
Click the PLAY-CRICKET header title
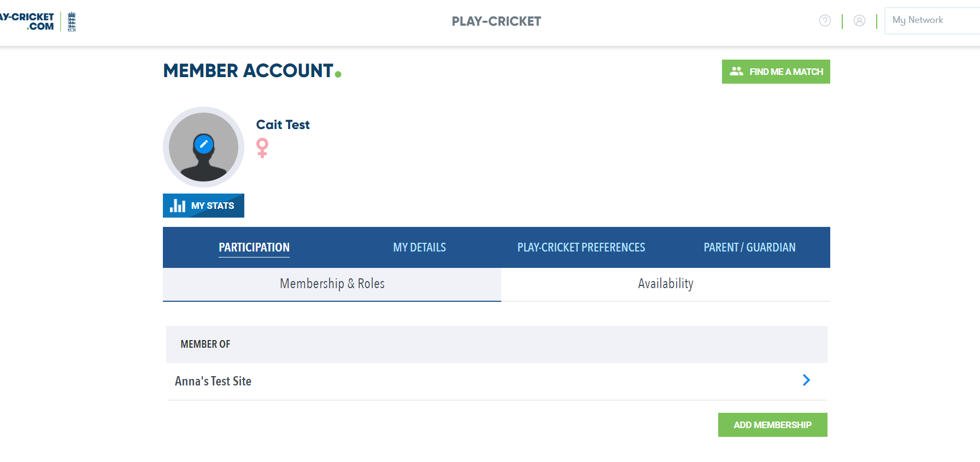[x=496, y=21]
